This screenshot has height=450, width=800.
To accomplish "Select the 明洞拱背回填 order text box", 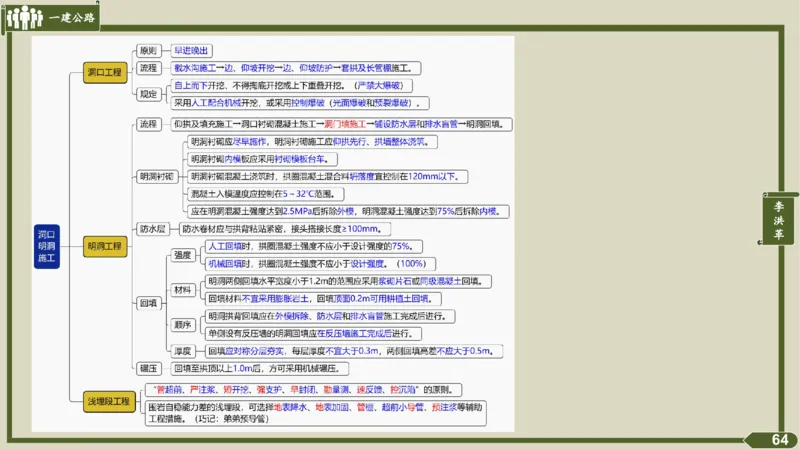I will click(330, 316).
